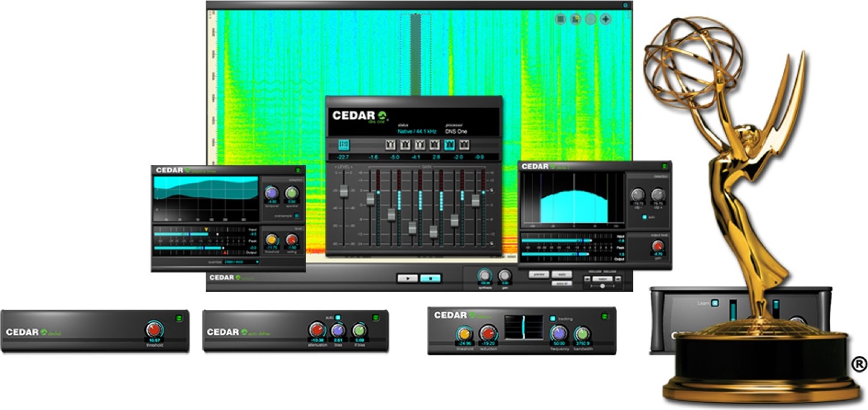
Task: Click the cyan grid icon left of DNS One filters
Action: [344, 145]
